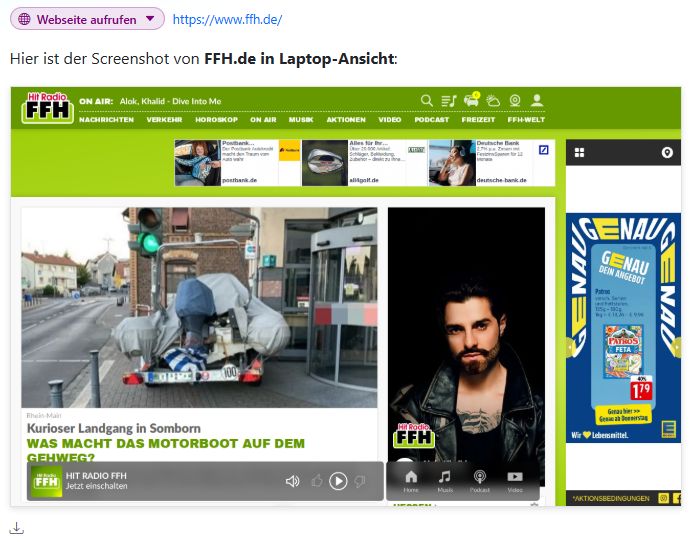Open the playlist music note icon
Viewport: 697px width, 542px height.
point(449,101)
